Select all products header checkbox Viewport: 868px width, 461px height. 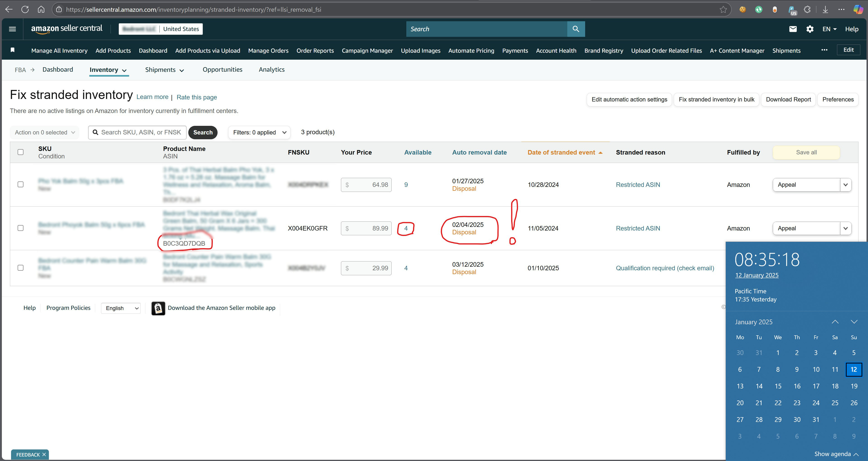pos(21,152)
